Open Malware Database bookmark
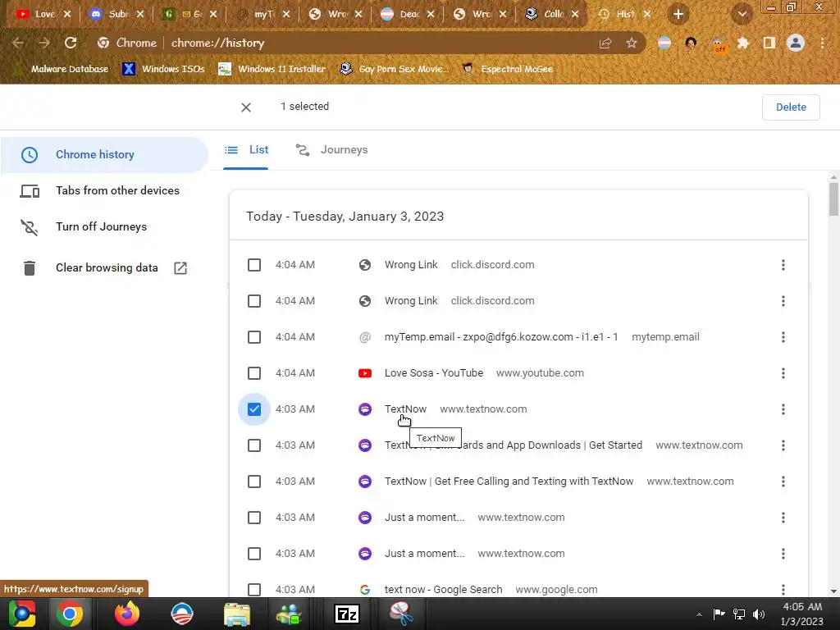The image size is (840, 630). point(62,69)
